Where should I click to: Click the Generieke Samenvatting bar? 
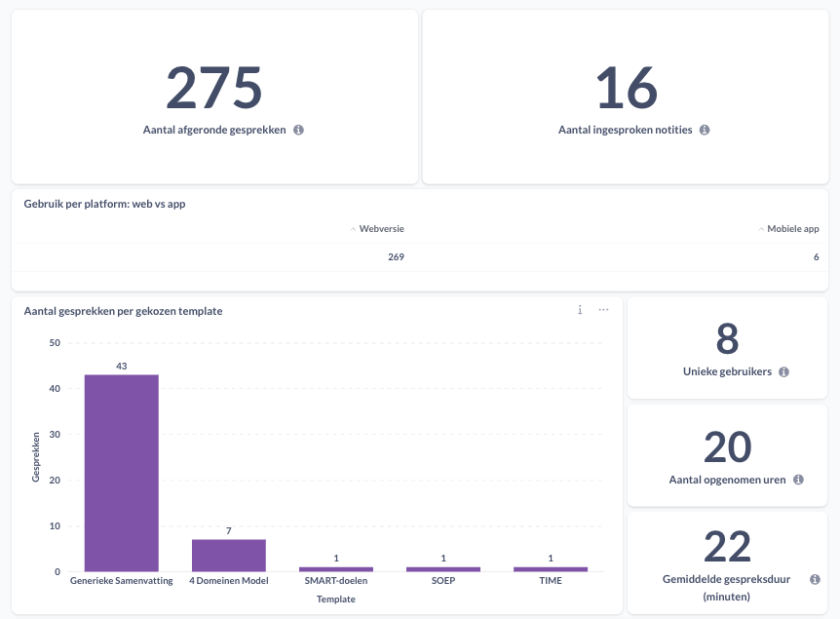(122, 473)
